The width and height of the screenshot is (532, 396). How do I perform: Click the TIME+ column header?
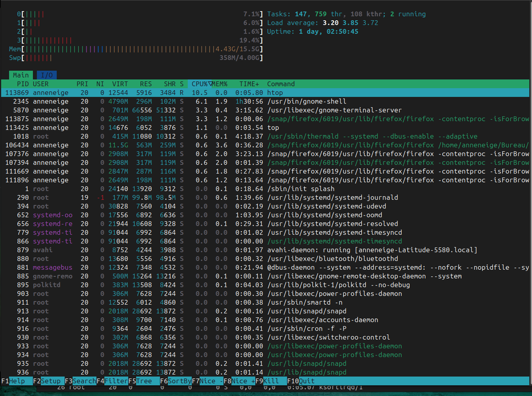click(249, 84)
